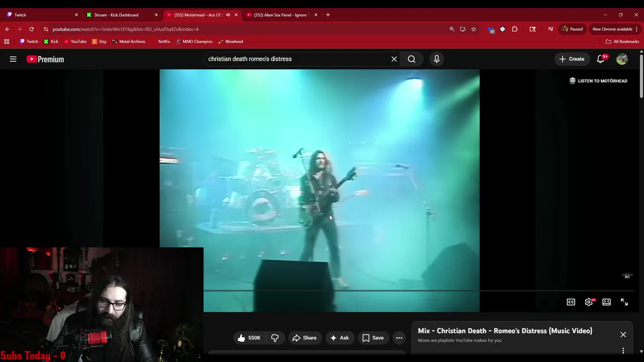Open Chrome profile marked Paused
This screenshot has height=362, width=644.
point(572,29)
